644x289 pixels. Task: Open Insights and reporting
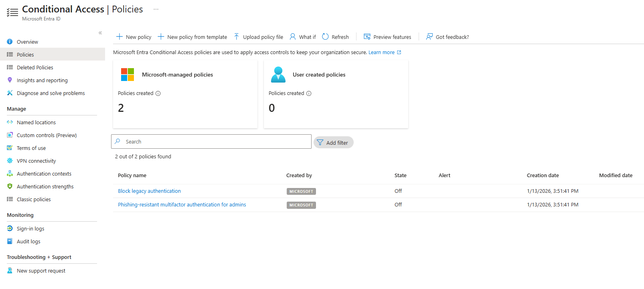(x=42, y=80)
